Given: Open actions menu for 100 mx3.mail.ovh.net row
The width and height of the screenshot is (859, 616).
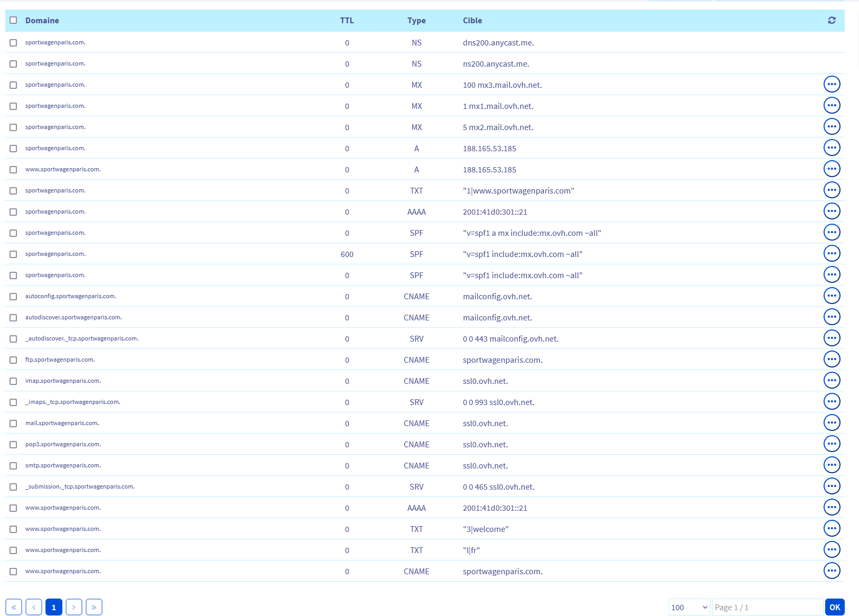Looking at the screenshot, I should pyautogui.click(x=832, y=85).
